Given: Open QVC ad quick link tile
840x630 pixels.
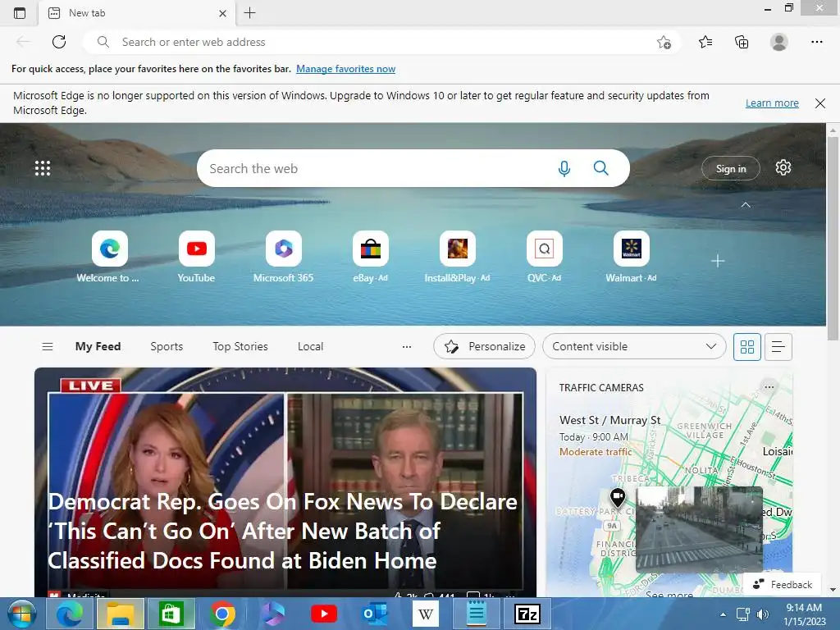Looking at the screenshot, I should tap(545, 257).
